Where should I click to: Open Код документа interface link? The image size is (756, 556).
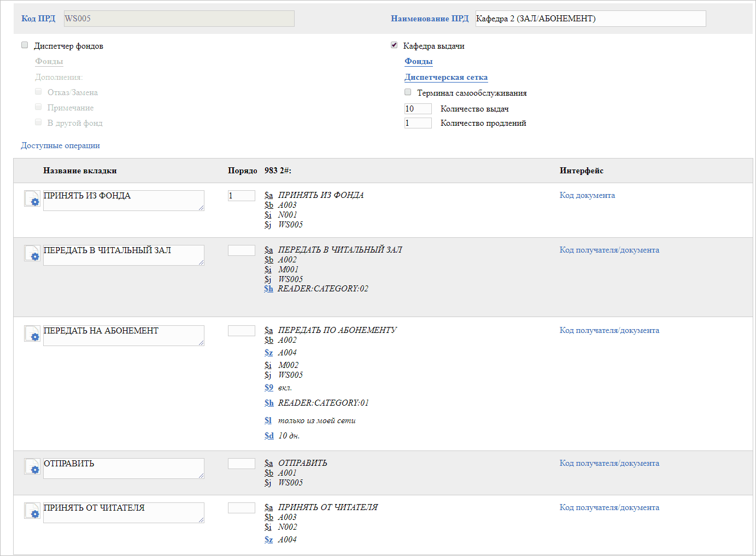pyautogui.click(x=587, y=195)
